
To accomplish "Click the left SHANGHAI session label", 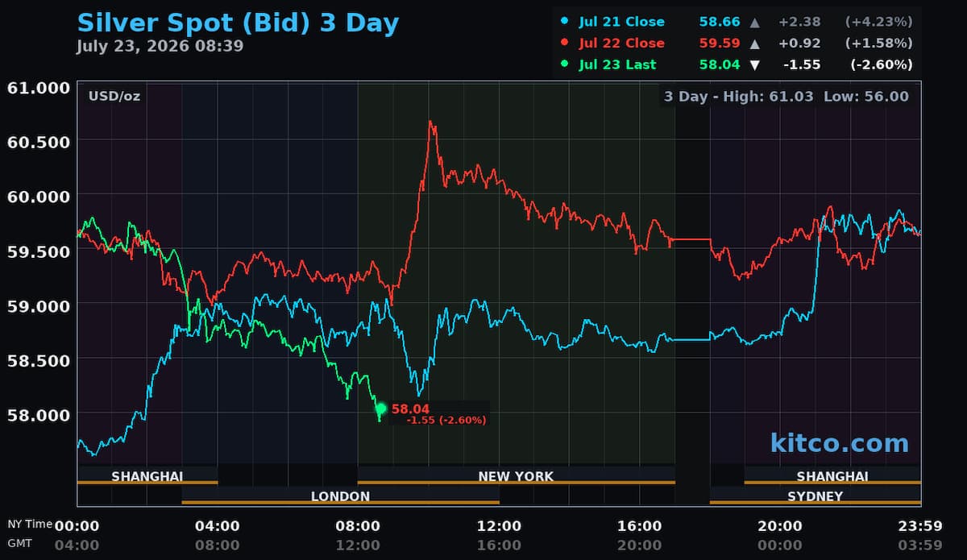I will coord(147,476).
